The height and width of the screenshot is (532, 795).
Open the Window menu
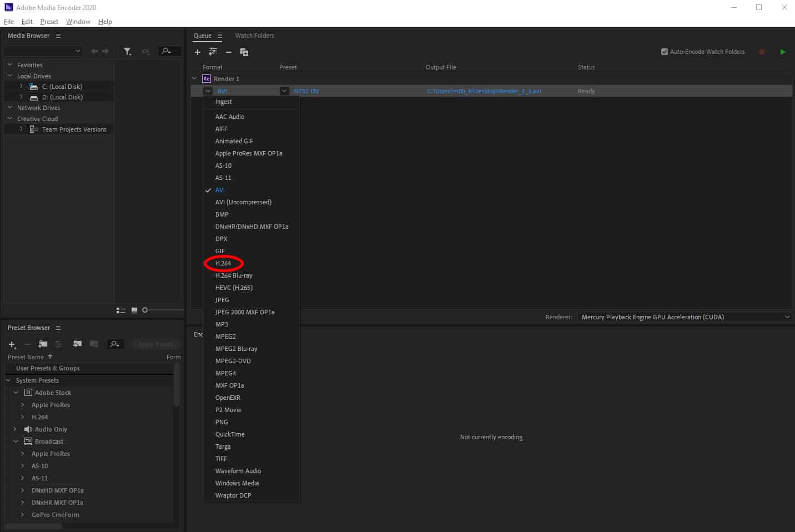78,22
